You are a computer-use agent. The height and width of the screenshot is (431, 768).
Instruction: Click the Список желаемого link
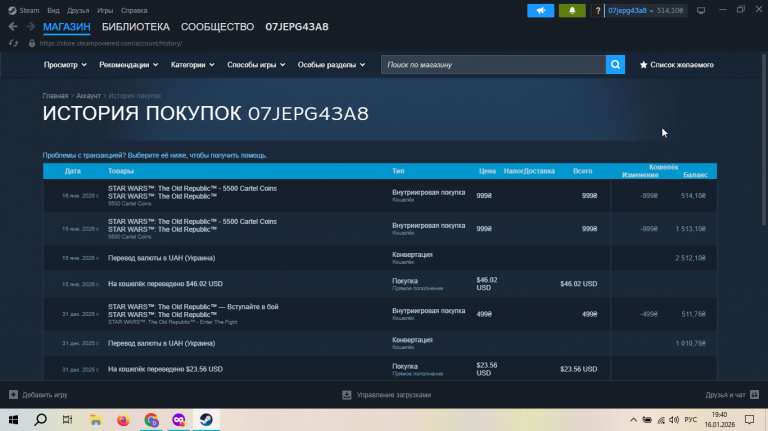[x=682, y=65]
